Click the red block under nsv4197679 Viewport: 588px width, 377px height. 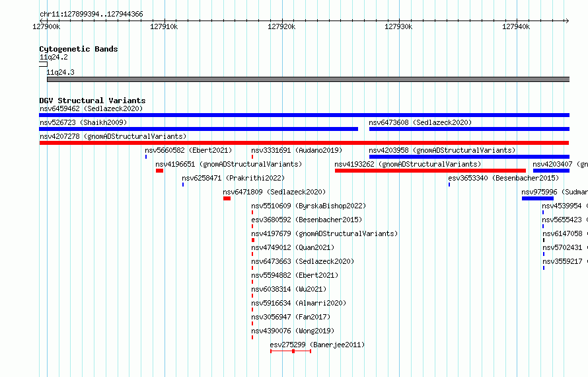point(253,240)
